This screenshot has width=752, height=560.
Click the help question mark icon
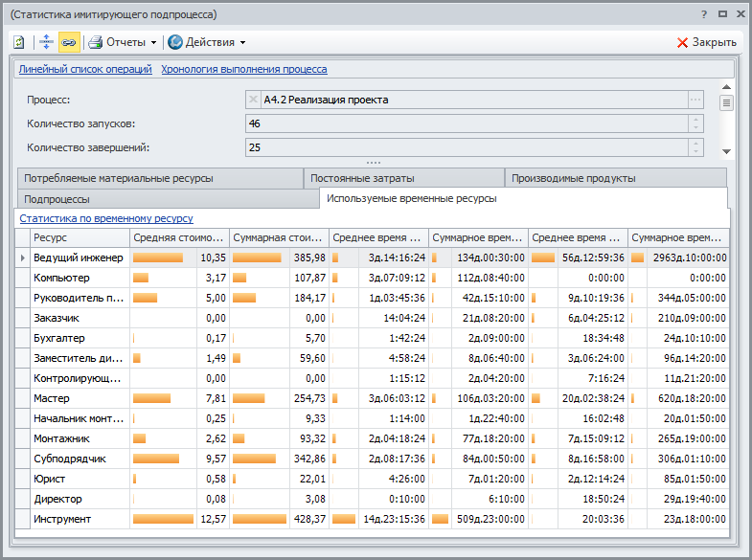point(703,14)
